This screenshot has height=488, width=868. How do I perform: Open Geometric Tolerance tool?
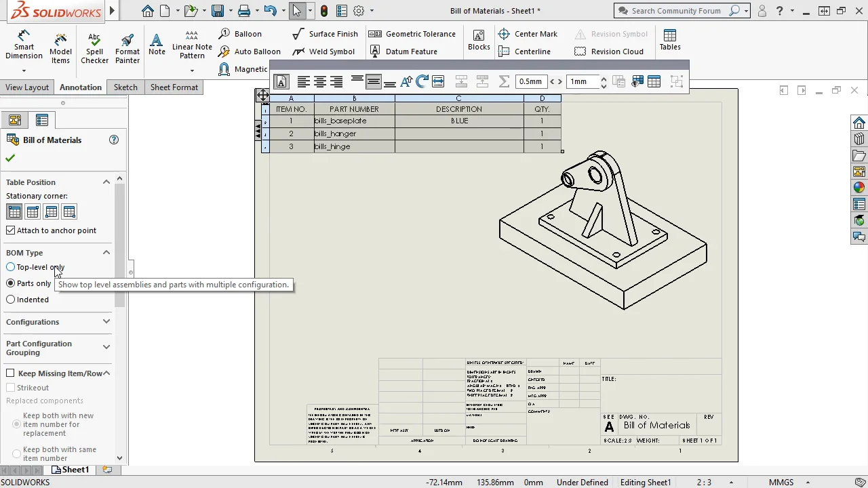[x=412, y=34]
